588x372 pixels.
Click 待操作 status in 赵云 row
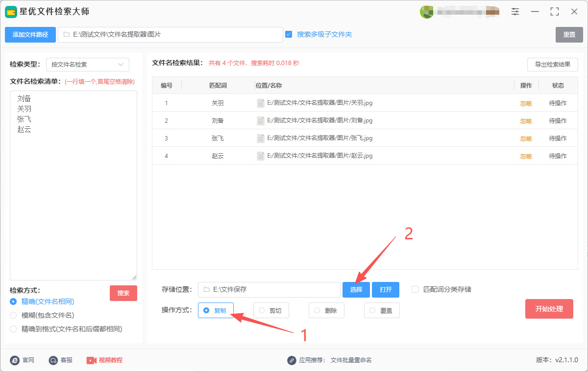[558, 156]
